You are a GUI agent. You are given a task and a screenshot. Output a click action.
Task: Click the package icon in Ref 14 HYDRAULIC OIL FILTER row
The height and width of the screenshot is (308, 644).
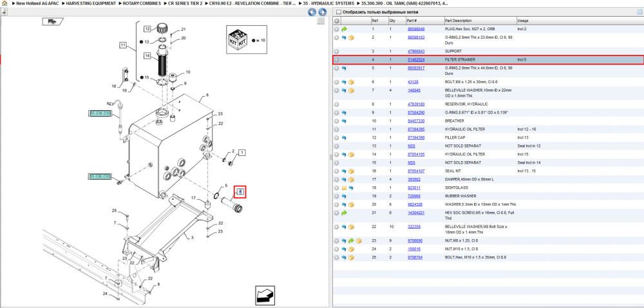[x=351, y=155]
